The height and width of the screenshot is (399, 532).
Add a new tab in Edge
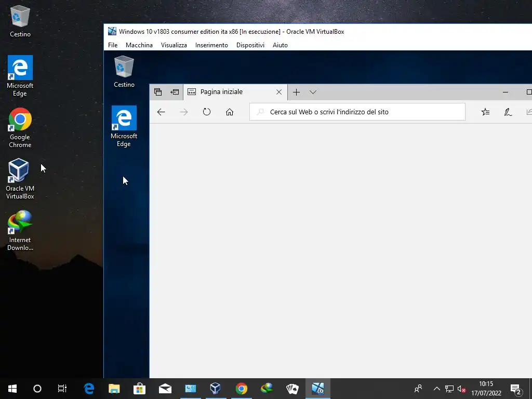(x=296, y=92)
